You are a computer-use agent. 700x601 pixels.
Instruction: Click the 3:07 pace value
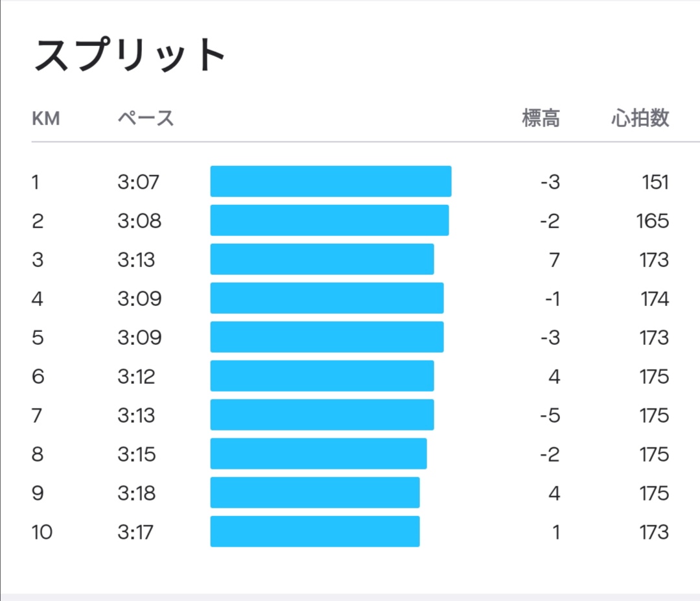pyautogui.click(x=138, y=182)
